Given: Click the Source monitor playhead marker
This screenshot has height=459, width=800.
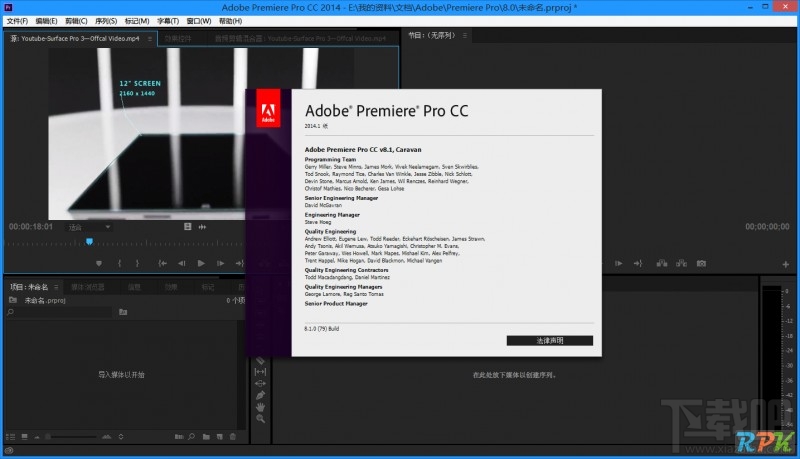Looking at the screenshot, I should click(x=89, y=241).
